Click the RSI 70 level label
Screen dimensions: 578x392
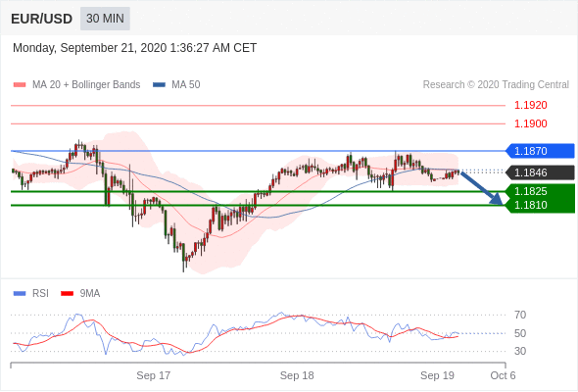tap(520, 315)
